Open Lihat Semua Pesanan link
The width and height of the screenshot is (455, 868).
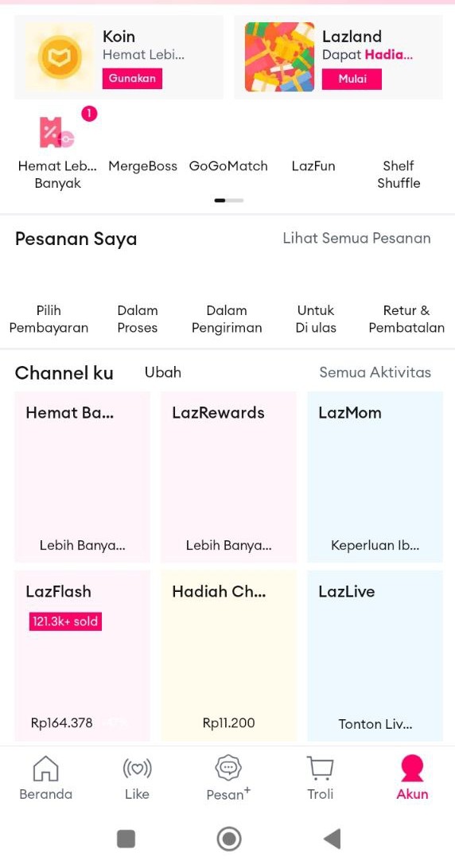point(356,239)
